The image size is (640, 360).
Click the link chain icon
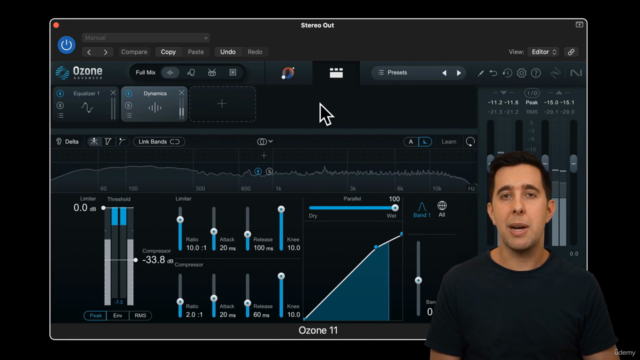[x=571, y=52]
